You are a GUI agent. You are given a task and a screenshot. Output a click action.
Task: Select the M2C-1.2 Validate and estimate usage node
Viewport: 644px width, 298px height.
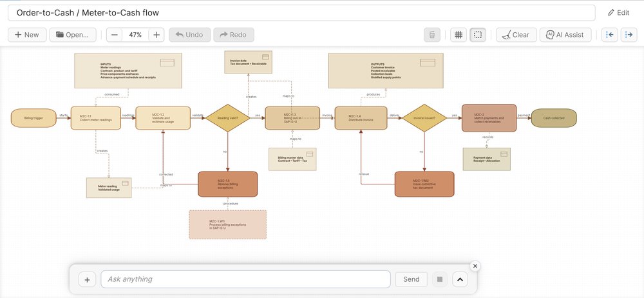coord(163,118)
